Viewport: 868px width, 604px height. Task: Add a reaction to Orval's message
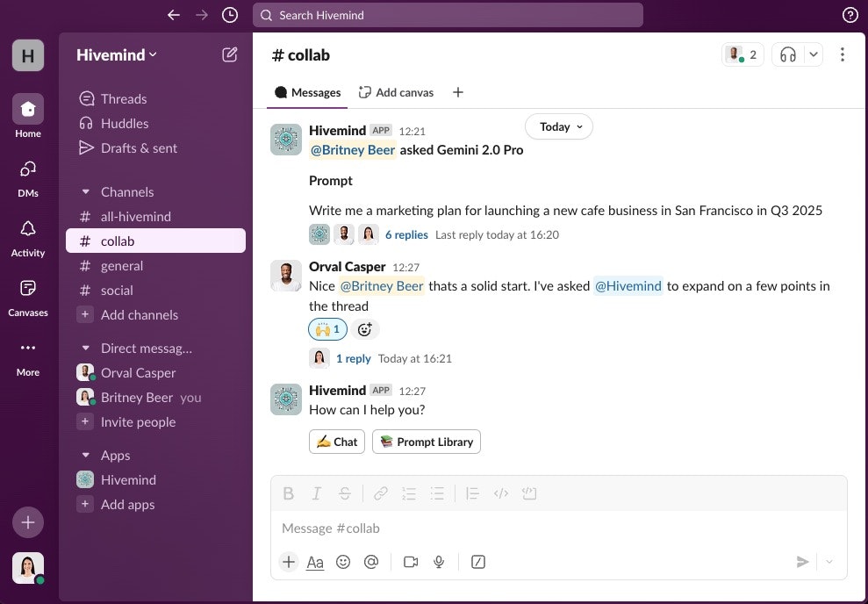pyautogui.click(x=364, y=329)
